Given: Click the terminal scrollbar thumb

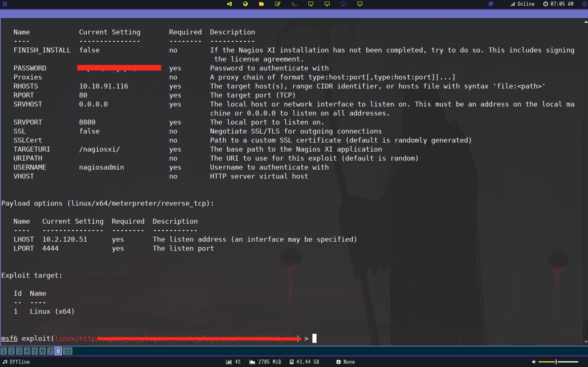Looking at the screenshot, I should 586,329.
